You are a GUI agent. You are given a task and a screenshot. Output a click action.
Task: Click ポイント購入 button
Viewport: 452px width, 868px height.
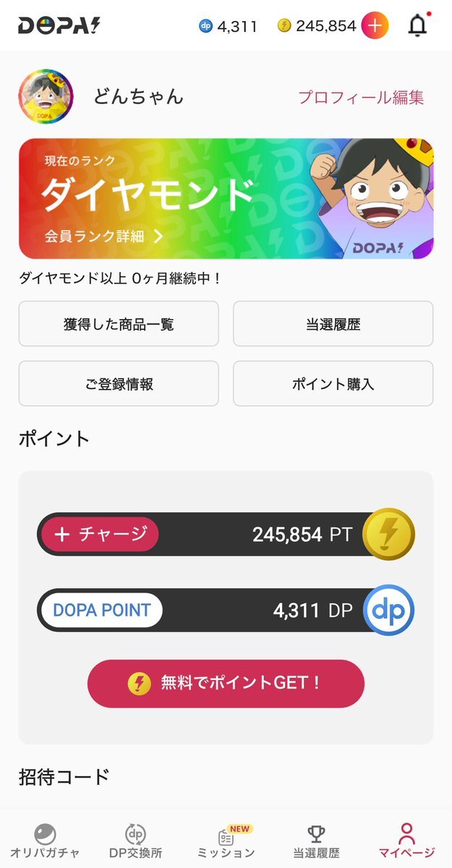[x=333, y=383]
